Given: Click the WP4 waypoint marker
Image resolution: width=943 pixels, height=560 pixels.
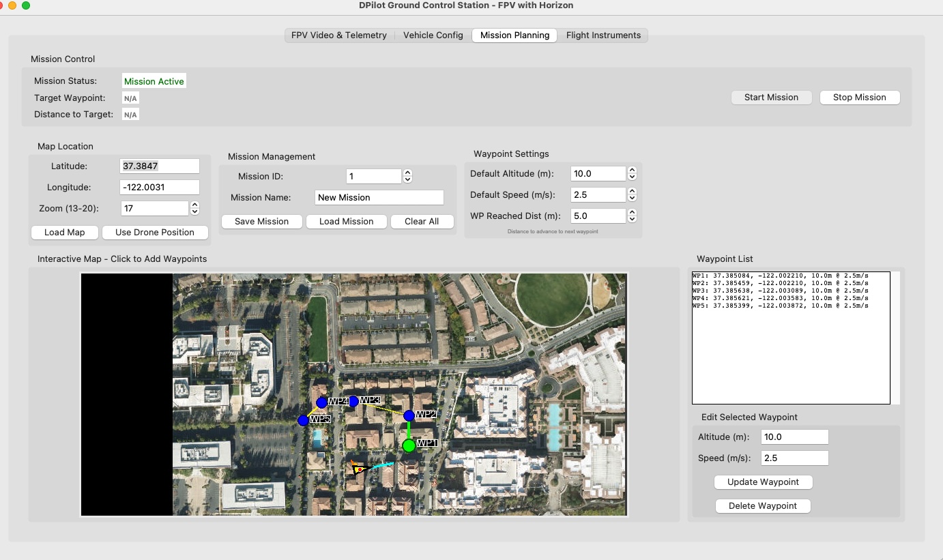Looking at the screenshot, I should pos(321,402).
